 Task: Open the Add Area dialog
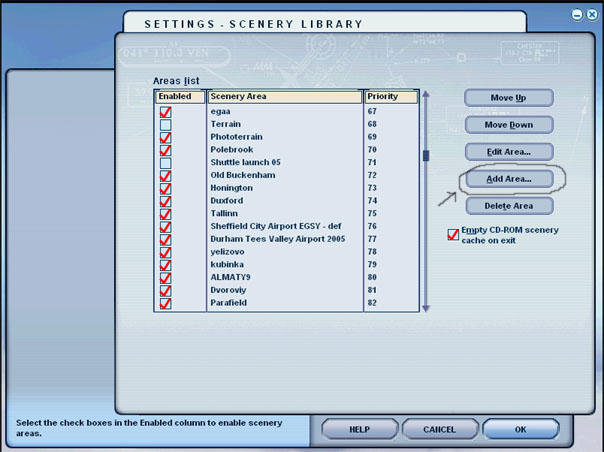509,179
